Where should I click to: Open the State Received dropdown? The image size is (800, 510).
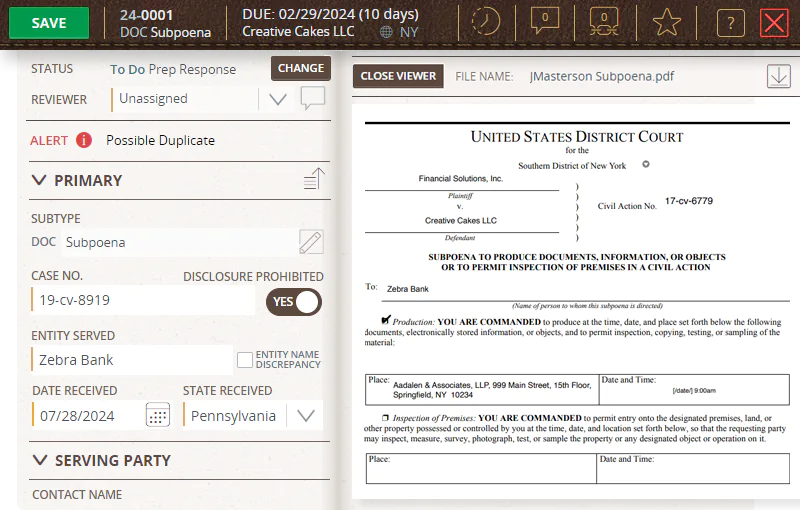306,415
